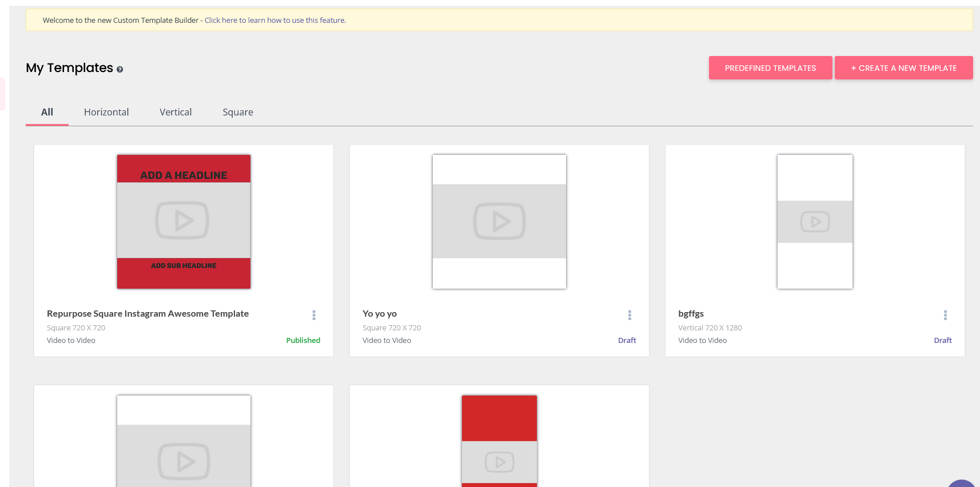Select the Square templates tab
The image size is (980, 487).
238,112
